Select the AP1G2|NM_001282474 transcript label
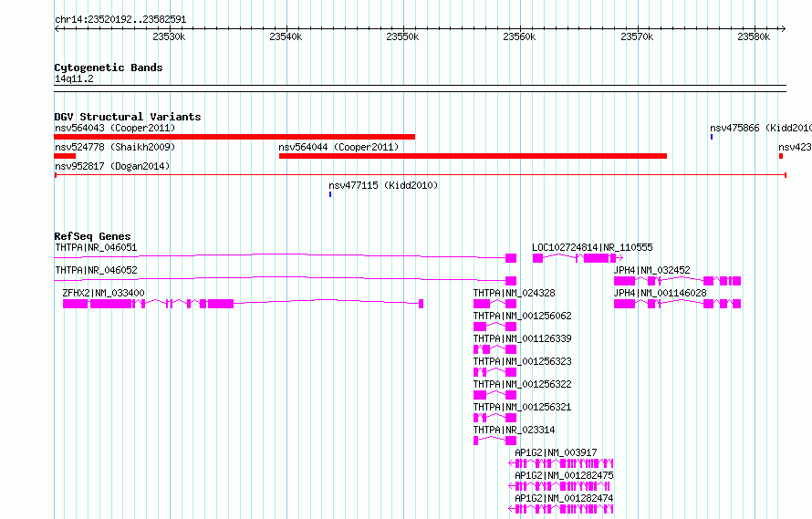 click(x=564, y=498)
